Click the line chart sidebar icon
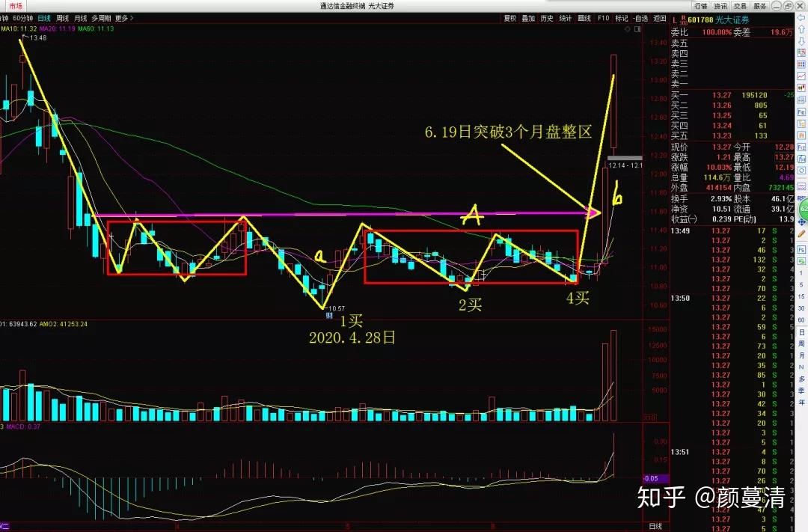The height and width of the screenshot is (532, 808). 801,76
